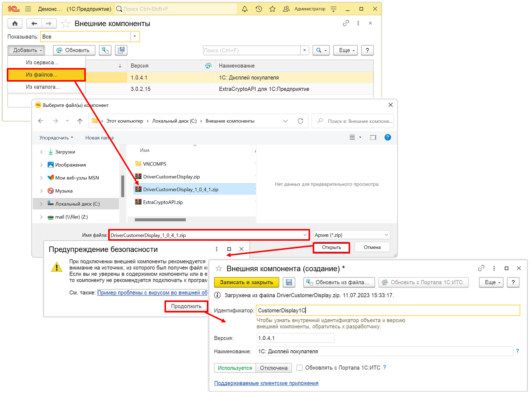Expand Загрузки tree node
This screenshot has height=393, width=532.
[41, 152]
